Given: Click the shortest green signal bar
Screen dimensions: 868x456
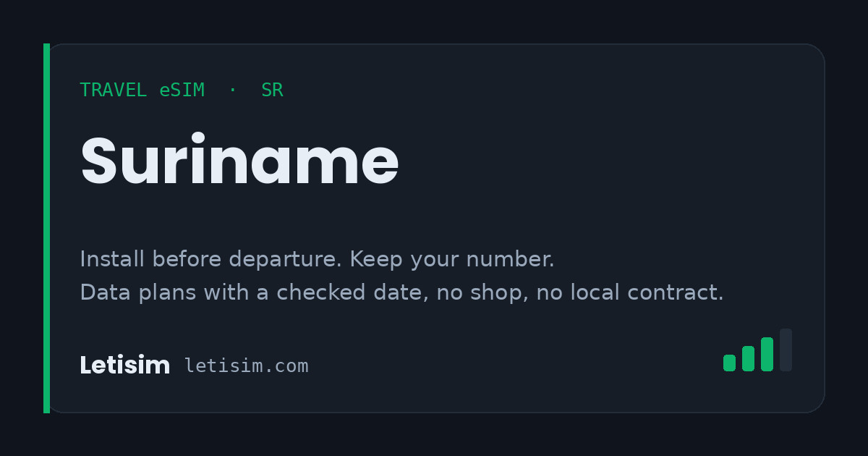Looking at the screenshot, I should [x=729, y=363].
